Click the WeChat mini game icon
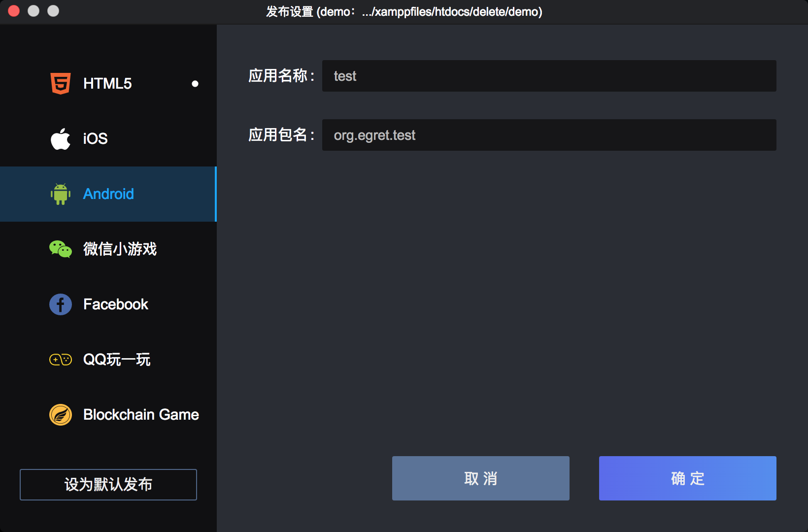Screen dimensions: 808x532 [61, 249]
